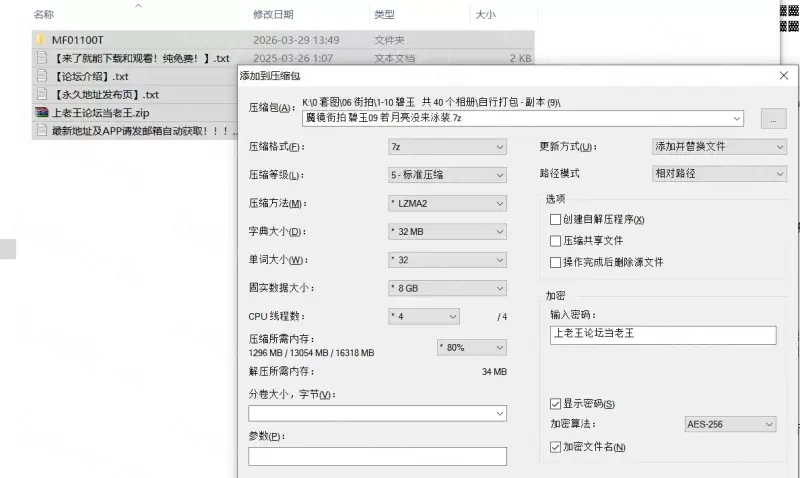800x478 pixels.
Task: Select the 论坛介绍 text file icon
Action: [42, 76]
